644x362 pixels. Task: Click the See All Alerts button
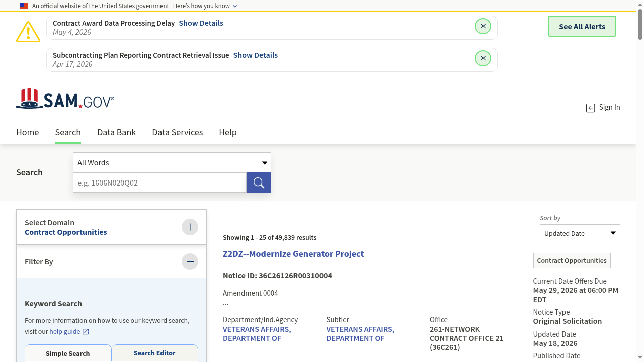[x=582, y=26]
